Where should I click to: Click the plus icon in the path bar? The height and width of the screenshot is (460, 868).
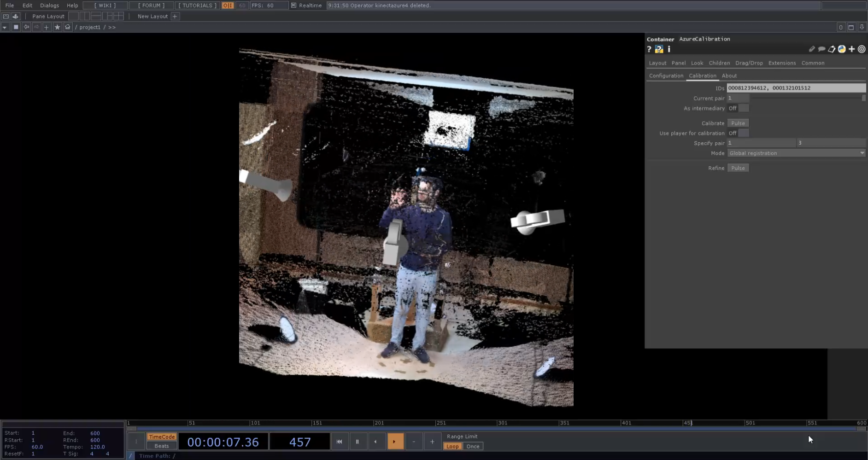[47, 27]
